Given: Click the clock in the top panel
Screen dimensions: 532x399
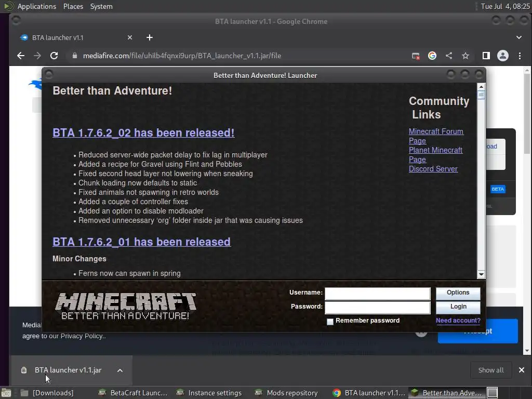Looking at the screenshot, I should [505, 6].
